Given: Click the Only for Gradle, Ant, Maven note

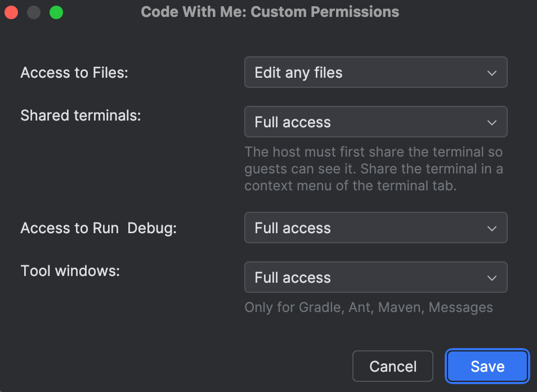Looking at the screenshot, I should pos(369,307).
